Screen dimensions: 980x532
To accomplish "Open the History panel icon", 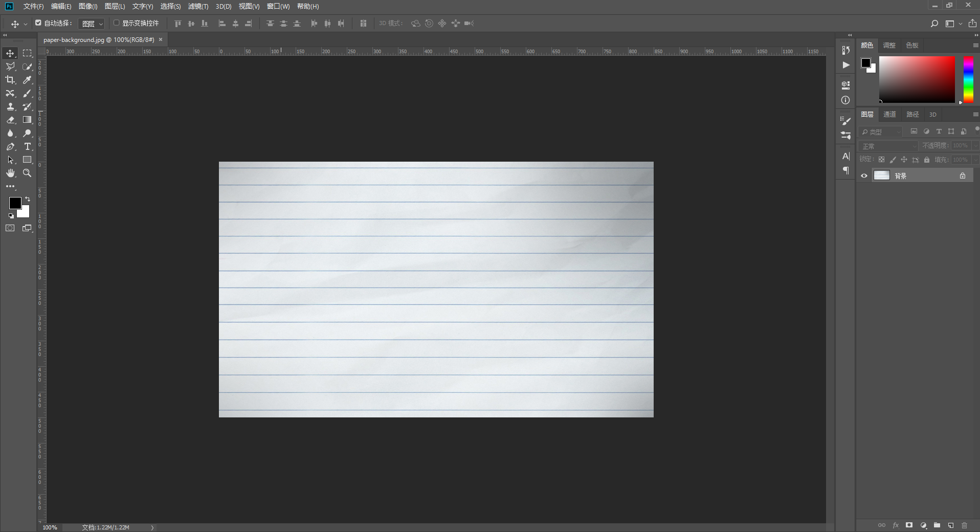I will pos(845,50).
